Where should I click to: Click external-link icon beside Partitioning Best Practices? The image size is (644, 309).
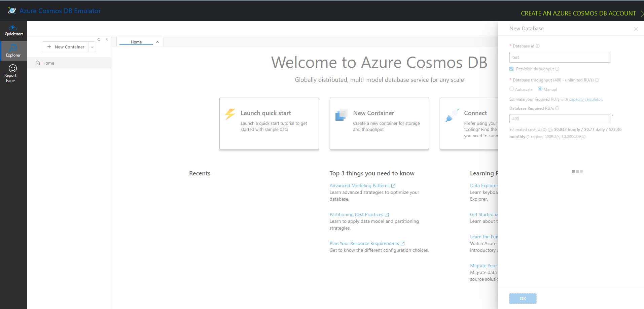click(x=387, y=214)
